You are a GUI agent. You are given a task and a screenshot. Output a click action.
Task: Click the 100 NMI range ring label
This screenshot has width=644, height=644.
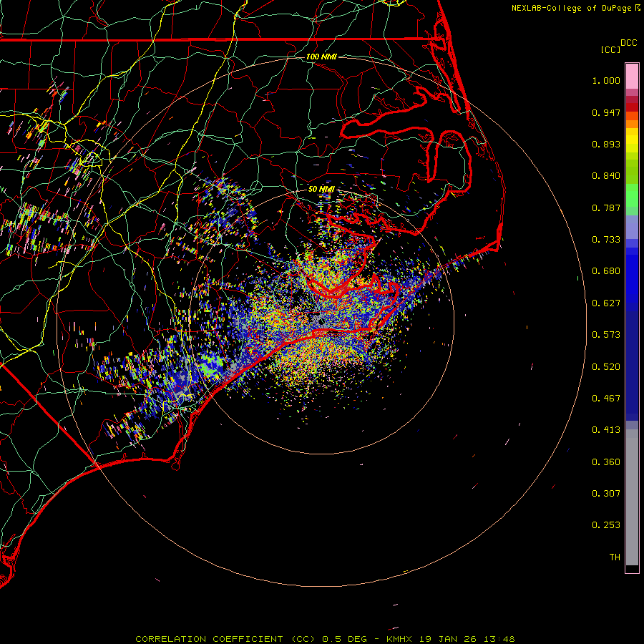click(321, 57)
